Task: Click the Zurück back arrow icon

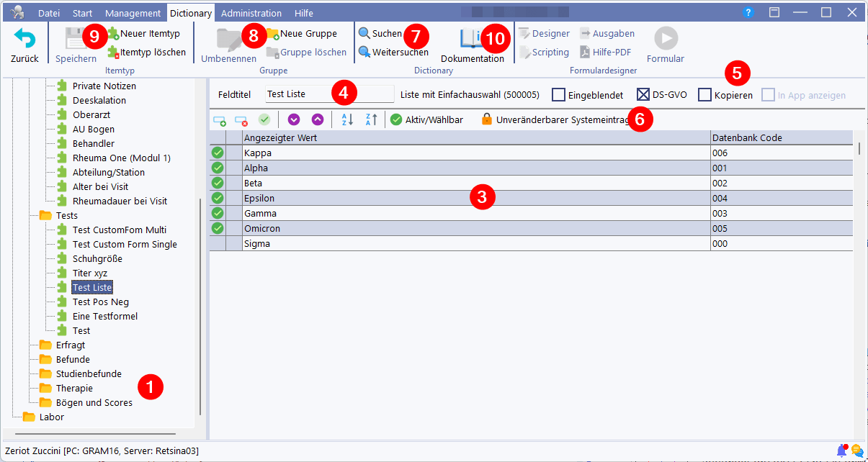Action: (x=24, y=39)
